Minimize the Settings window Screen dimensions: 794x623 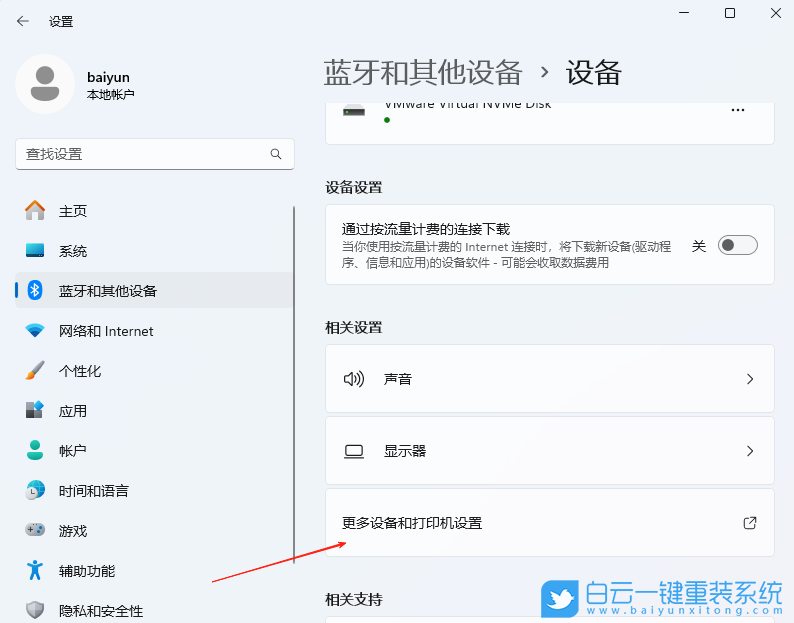[x=684, y=13]
